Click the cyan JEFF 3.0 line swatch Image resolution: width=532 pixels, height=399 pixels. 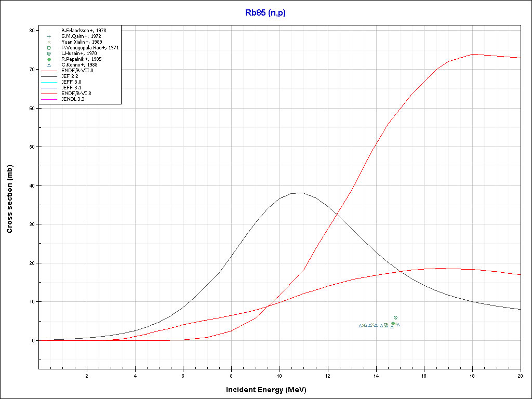pos(49,82)
